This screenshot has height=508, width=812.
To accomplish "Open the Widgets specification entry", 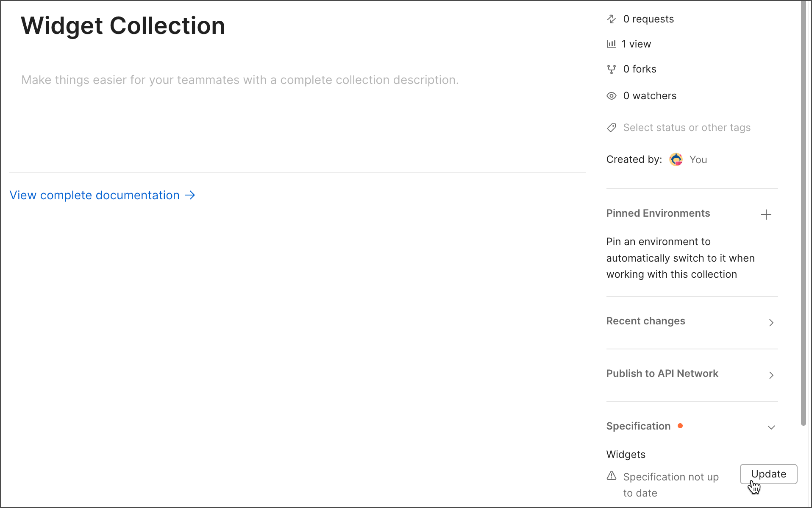I will 626,454.
